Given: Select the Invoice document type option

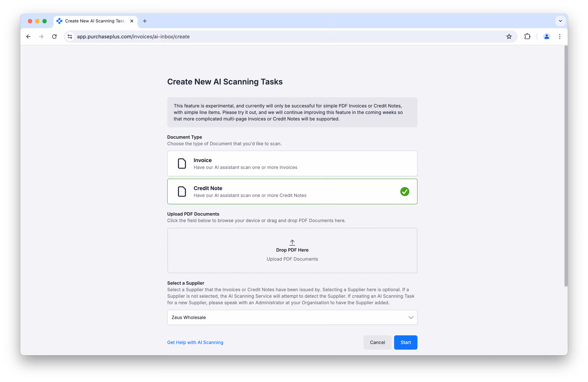Looking at the screenshot, I should click(292, 163).
